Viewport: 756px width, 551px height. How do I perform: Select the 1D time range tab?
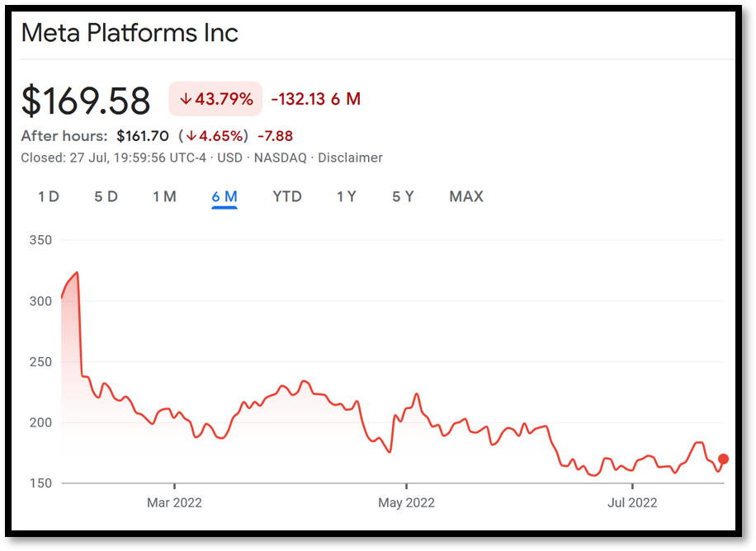pyautogui.click(x=47, y=196)
